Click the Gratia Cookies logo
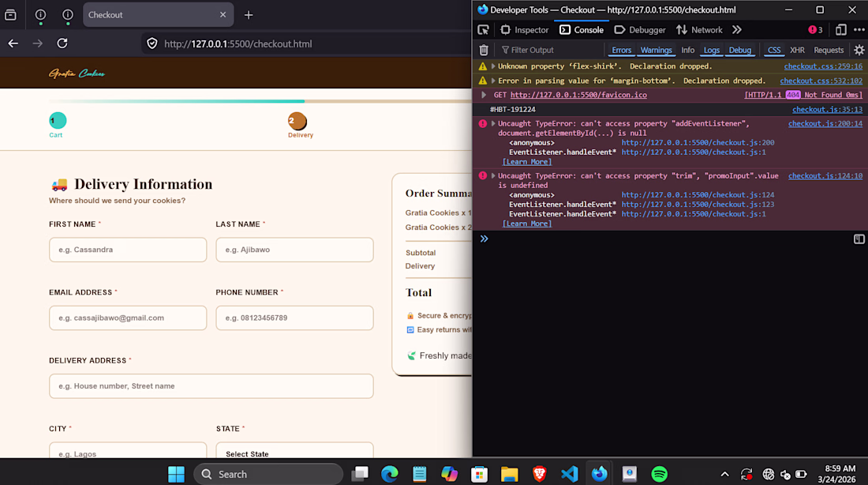Screen dimensions: 868x485 tap(77, 73)
